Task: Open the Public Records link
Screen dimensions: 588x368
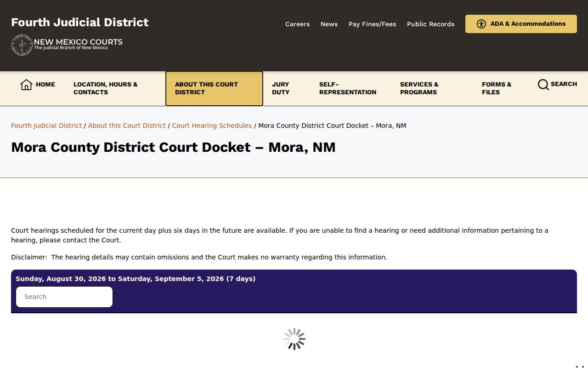Action: click(430, 24)
